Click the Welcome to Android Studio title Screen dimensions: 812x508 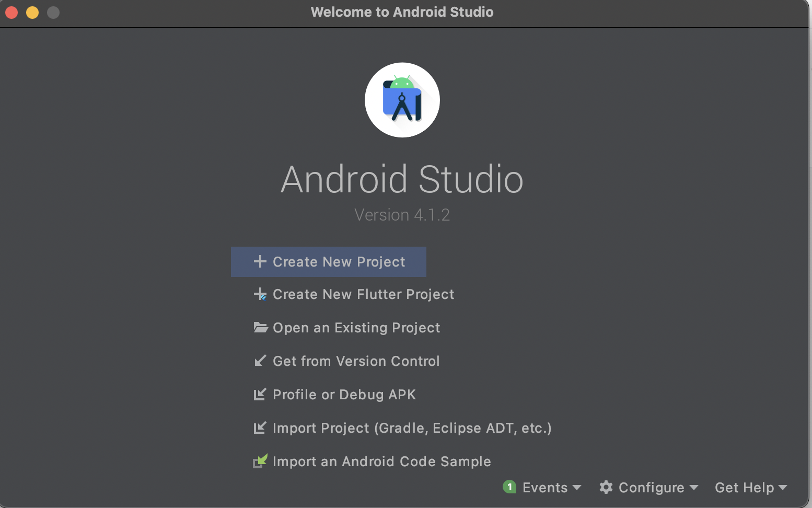pyautogui.click(x=402, y=12)
